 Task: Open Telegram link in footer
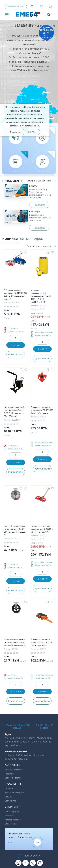pos(32,863)
